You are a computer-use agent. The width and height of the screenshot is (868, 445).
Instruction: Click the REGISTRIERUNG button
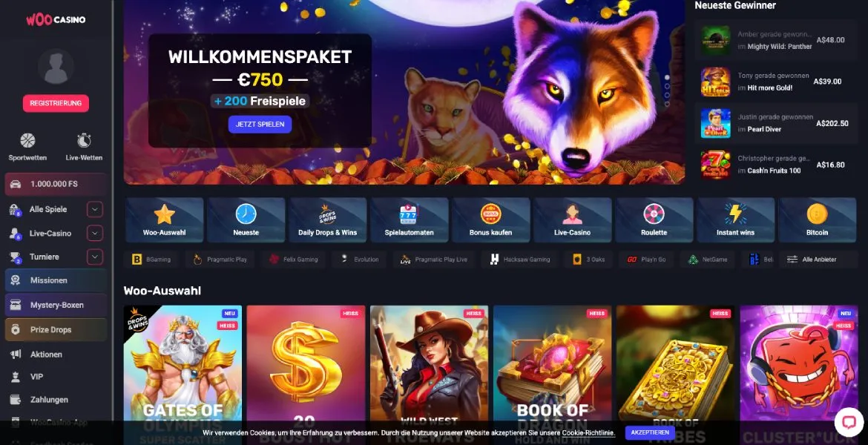pyautogui.click(x=56, y=104)
